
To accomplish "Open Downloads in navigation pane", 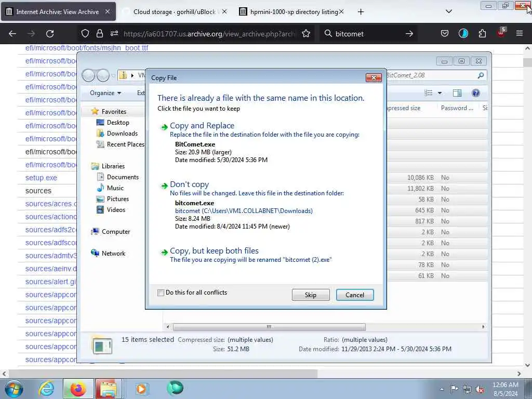I will point(122,134).
